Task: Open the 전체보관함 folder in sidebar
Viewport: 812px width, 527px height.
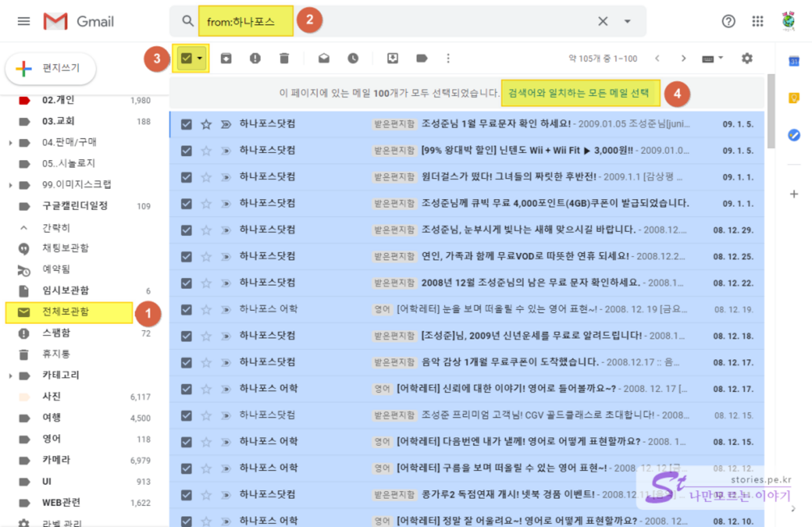Action: (x=65, y=312)
